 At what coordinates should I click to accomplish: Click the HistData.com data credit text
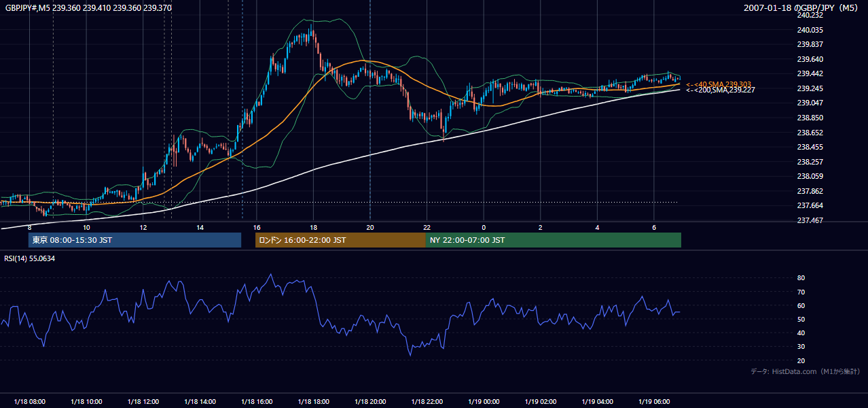point(806,371)
